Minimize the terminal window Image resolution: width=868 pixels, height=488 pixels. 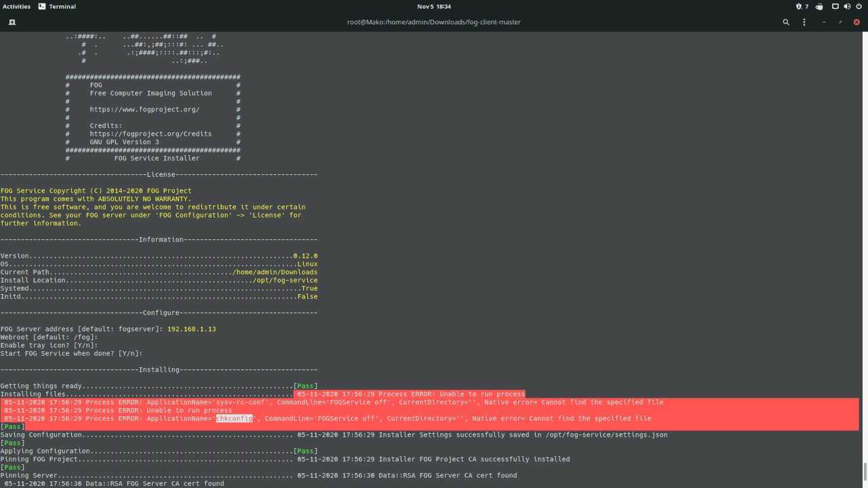tap(824, 22)
